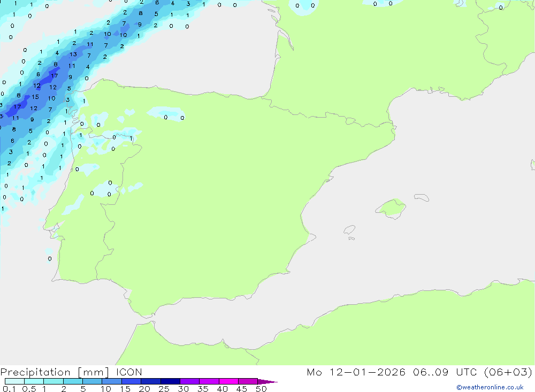
Task: Click the over-50 mm legend arrow tip
Action: tap(267, 382)
